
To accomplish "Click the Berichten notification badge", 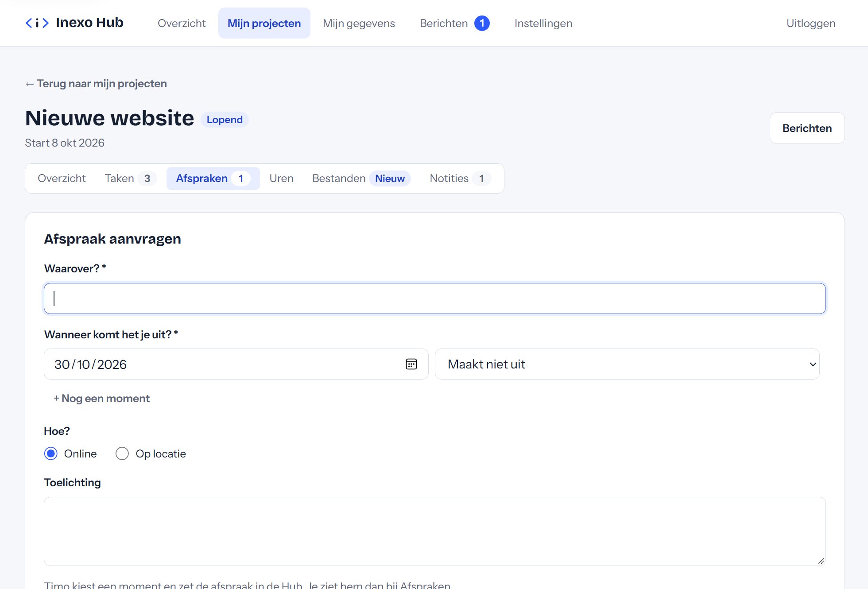I will (482, 23).
